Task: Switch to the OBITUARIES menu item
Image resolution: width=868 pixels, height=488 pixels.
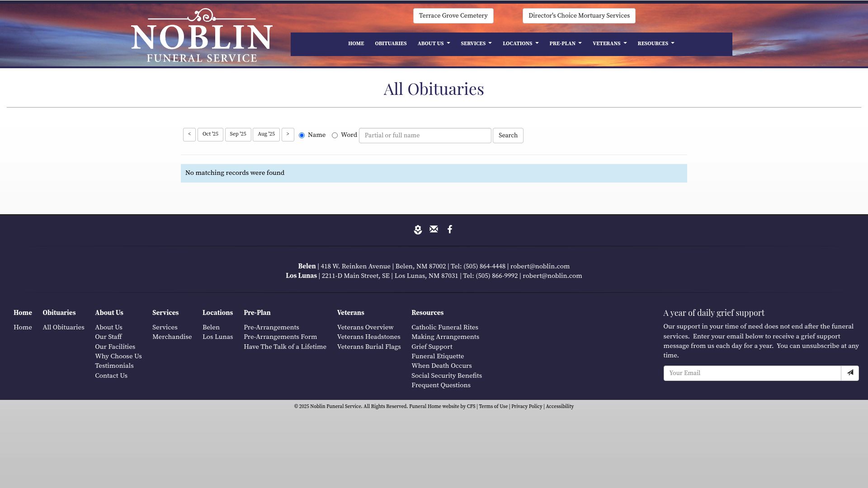Action: (391, 43)
